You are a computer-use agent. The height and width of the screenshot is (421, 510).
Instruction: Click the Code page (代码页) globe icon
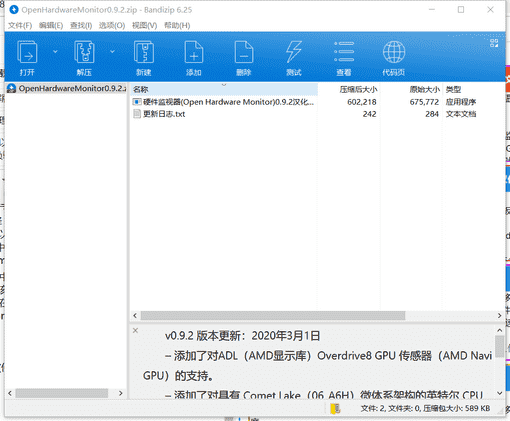coord(394,52)
